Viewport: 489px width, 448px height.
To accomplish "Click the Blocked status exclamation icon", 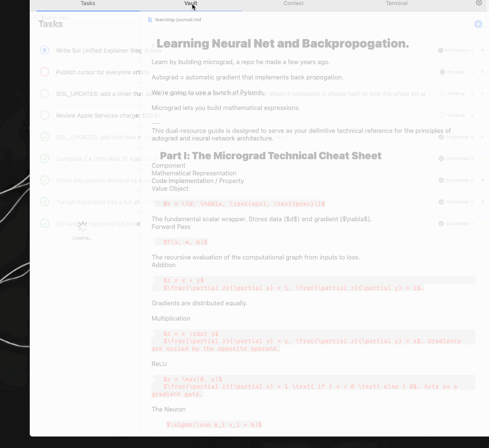I will [x=442, y=72].
